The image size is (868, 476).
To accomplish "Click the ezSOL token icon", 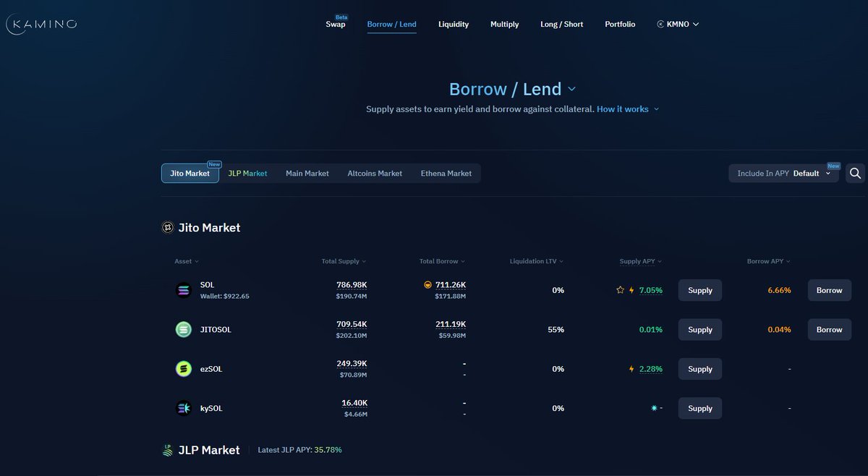I will 184,369.
